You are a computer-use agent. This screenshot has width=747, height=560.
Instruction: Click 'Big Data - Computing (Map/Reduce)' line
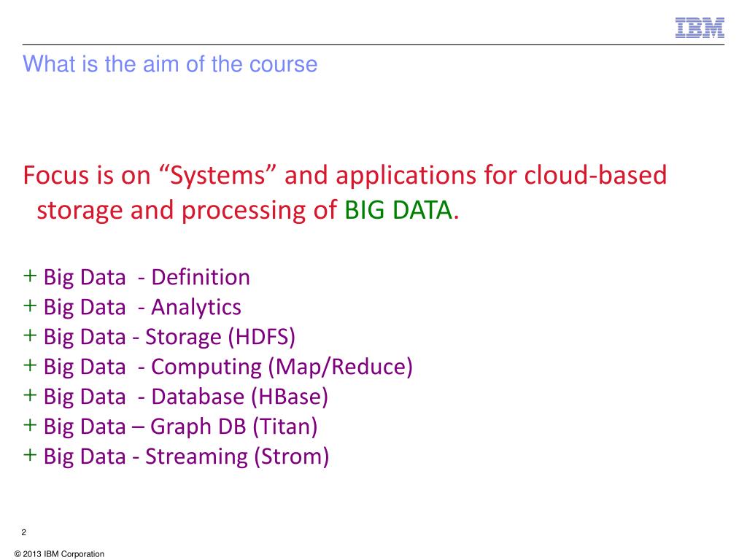coord(217,367)
